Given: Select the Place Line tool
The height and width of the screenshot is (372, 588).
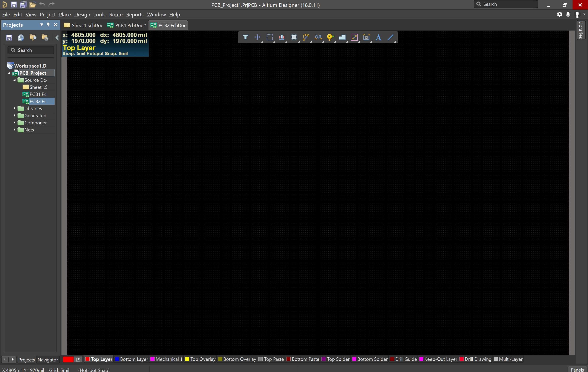Looking at the screenshot, I should 391,37.
